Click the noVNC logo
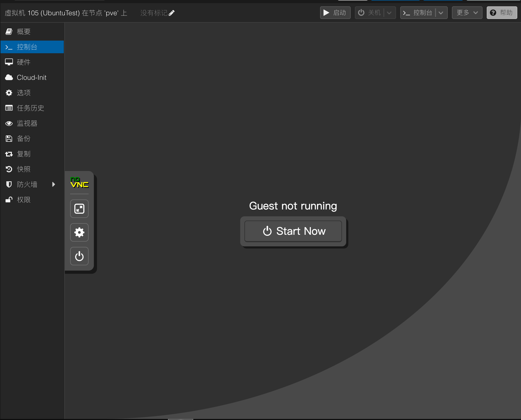This screenshot has height=420, width=521. point(79,183)
